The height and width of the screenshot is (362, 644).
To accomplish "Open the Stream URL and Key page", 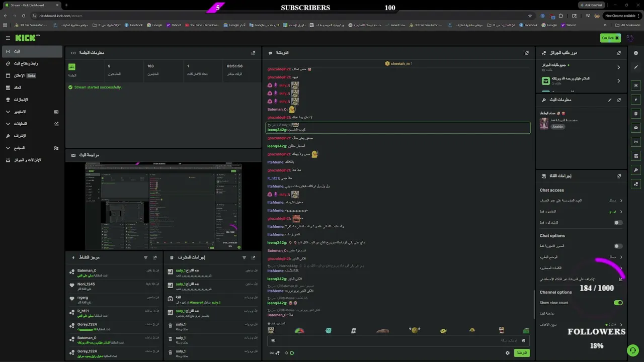I will point(32,63).
